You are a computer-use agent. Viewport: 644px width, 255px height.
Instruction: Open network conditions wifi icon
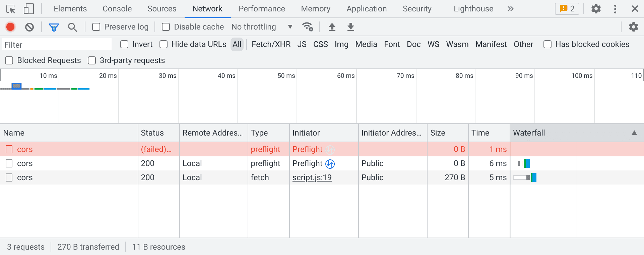(308, 27)
